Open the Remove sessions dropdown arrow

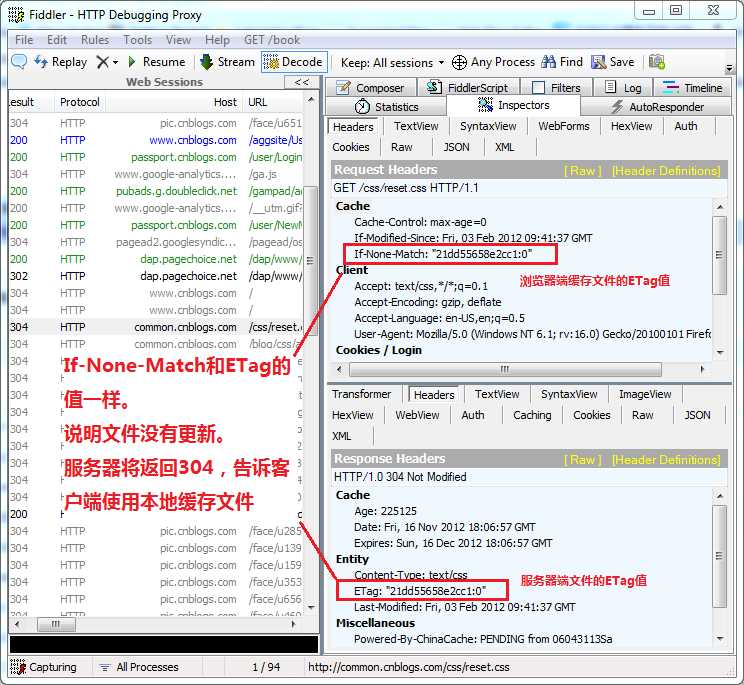click(x=115, y=63)
